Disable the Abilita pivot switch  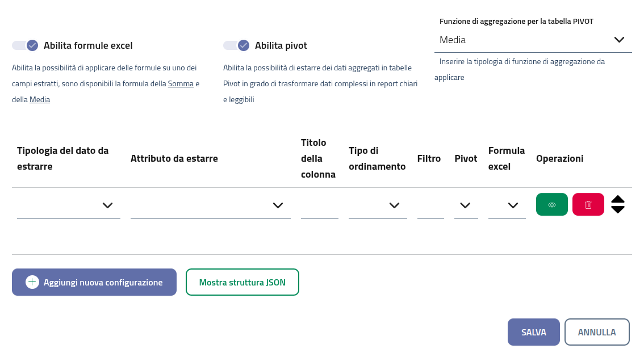point(236,45)
